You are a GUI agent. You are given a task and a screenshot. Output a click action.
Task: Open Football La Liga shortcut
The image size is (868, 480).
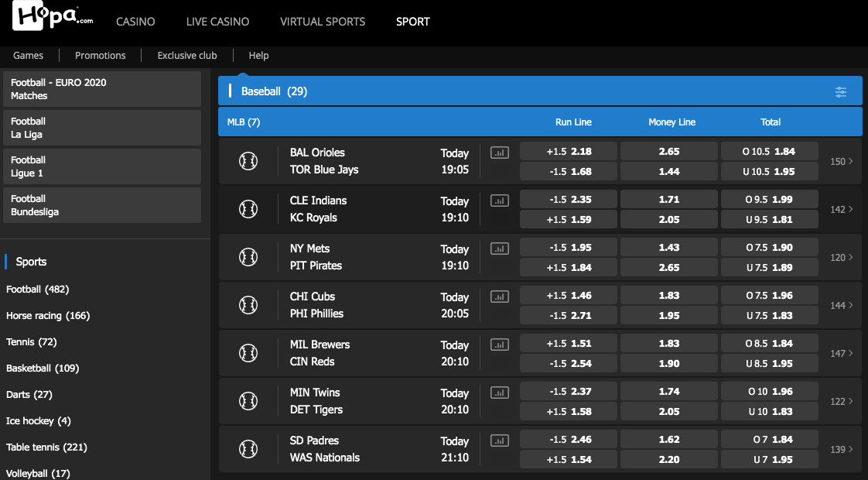(102, 128)
